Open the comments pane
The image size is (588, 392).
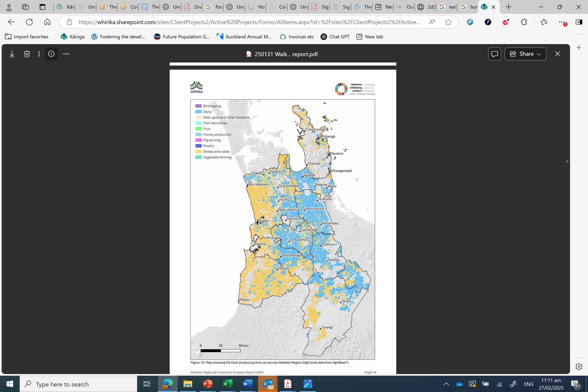point(494,54)
